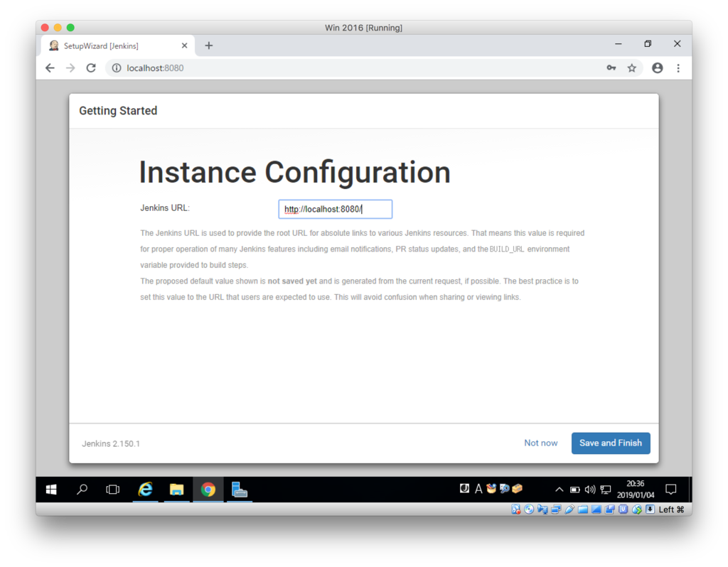Open the IME dictionary search icon
Screen dimensions: 728x567
coord(505,489)
